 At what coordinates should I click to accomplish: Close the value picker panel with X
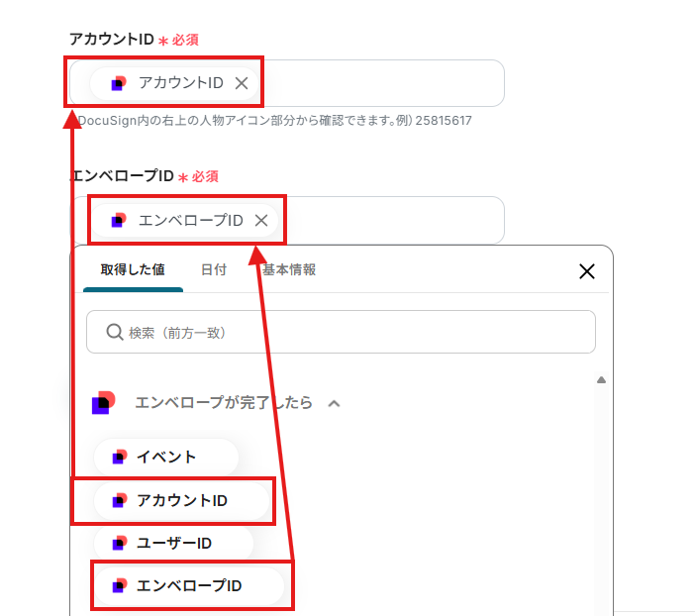pos(586,271)
